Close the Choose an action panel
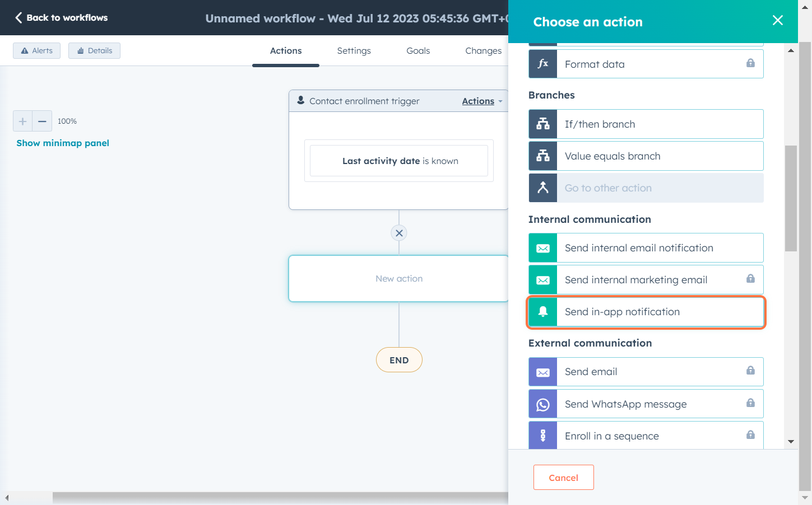Viewport: 812px width, 505px height. [777, 21]
